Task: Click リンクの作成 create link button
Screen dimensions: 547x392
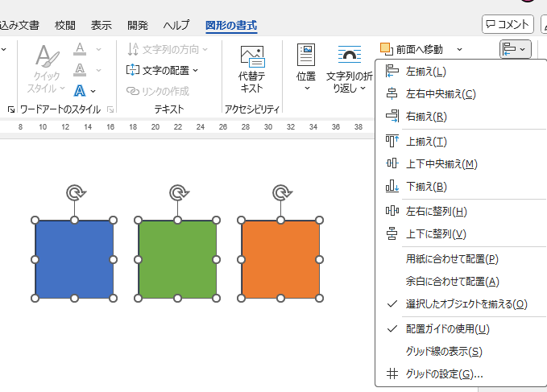Action: point(158,91)
